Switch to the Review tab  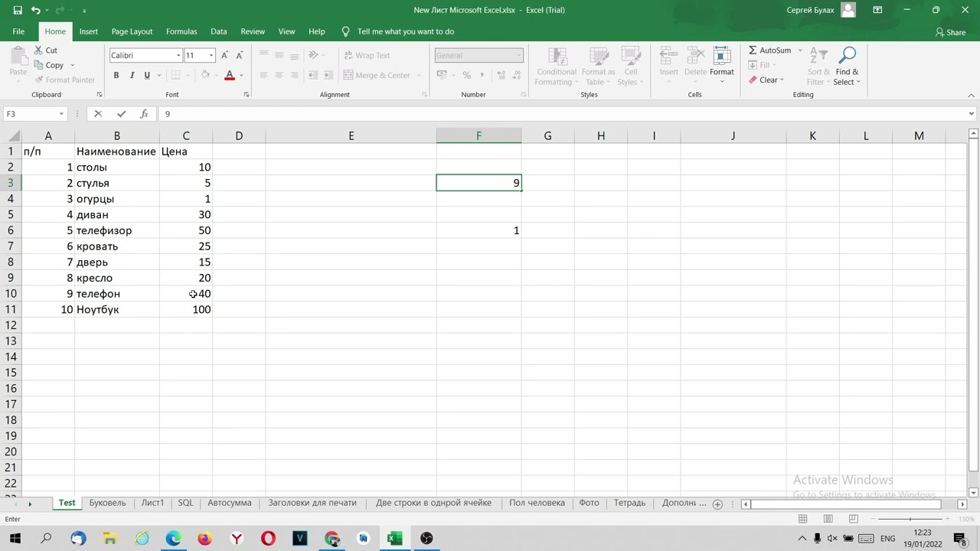(253, 31)
